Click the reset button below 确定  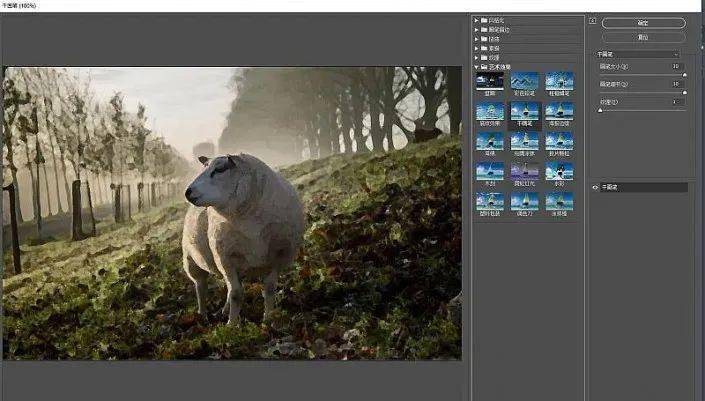pos(643,37)
